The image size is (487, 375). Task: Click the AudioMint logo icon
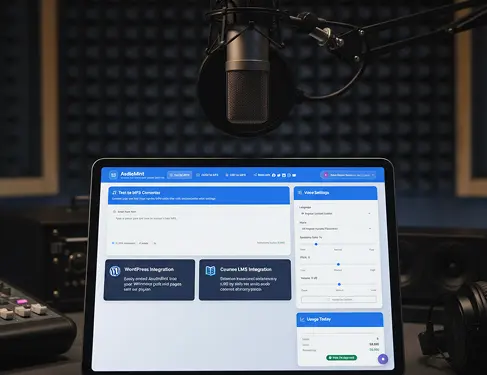pyautogui.click(x=113, y=175)
